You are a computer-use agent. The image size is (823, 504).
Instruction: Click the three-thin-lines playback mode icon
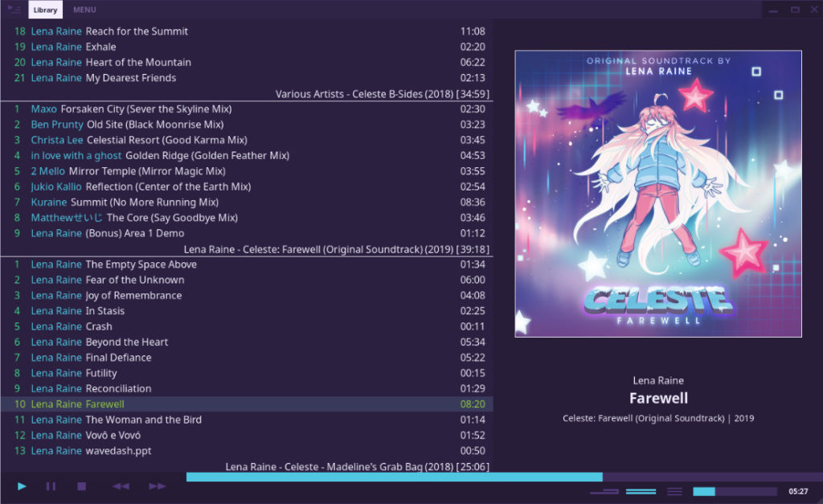tap(674, 491)
